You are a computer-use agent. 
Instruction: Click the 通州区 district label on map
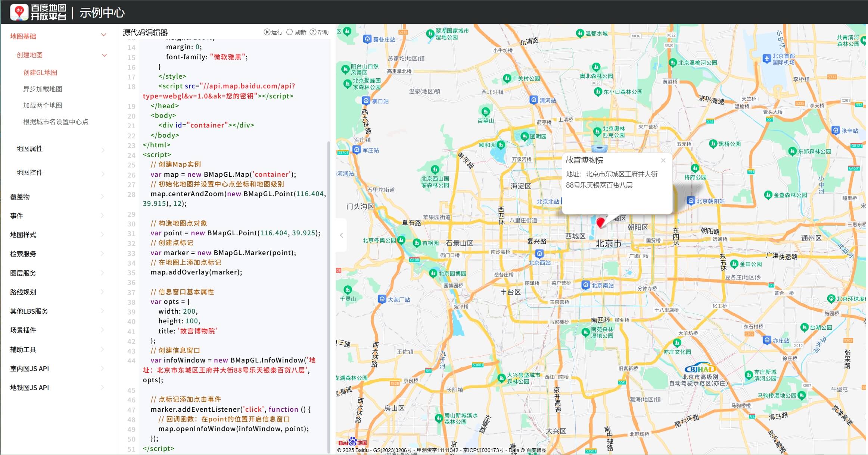811,238
